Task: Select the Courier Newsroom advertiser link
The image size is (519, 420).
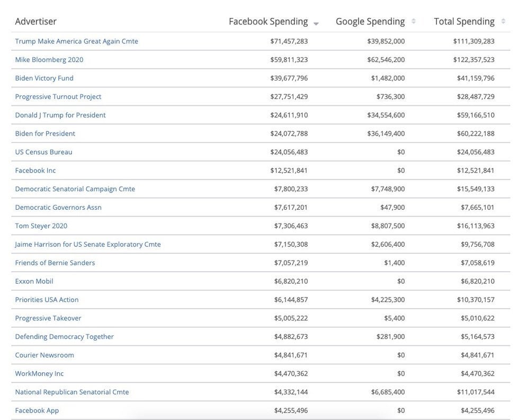Action: (x=44, y=355)
